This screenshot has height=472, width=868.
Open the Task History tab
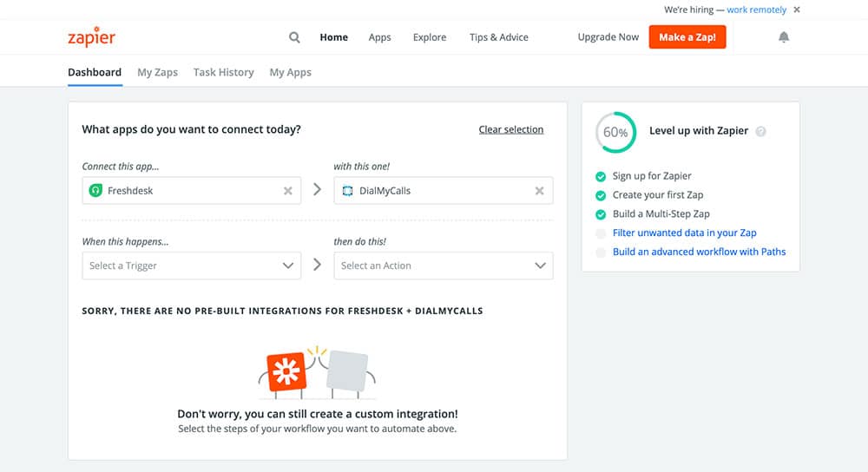tap(223, 72)
